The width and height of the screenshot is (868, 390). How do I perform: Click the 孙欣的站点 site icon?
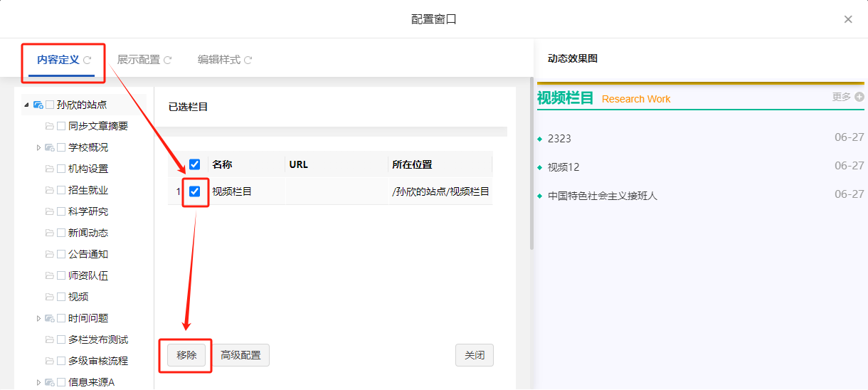(x=38, y=105)
